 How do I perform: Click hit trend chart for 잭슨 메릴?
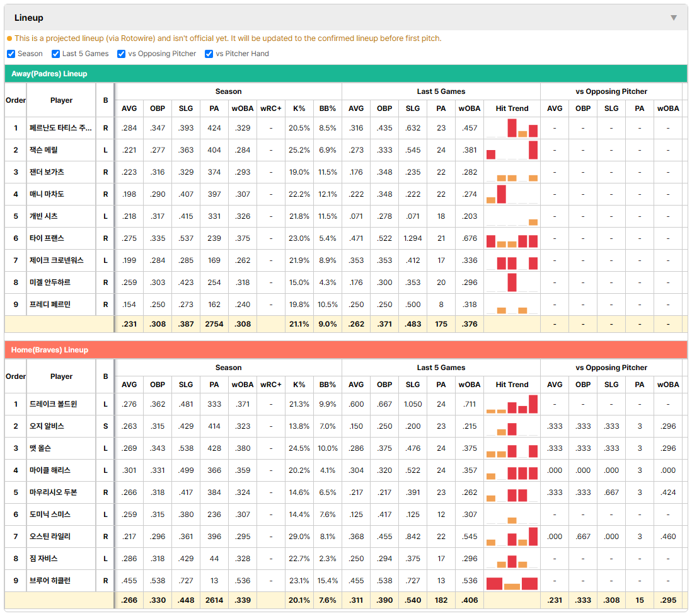[512, 150]
